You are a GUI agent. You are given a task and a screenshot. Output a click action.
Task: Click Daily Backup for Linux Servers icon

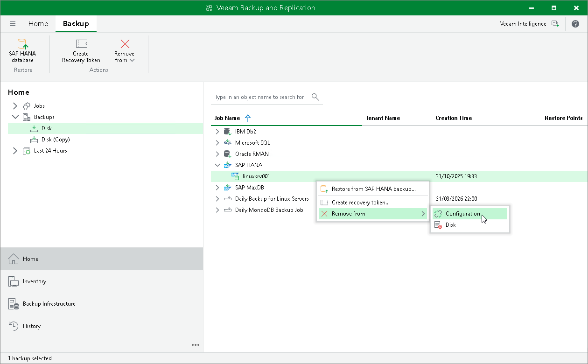[x=228, y=199]
